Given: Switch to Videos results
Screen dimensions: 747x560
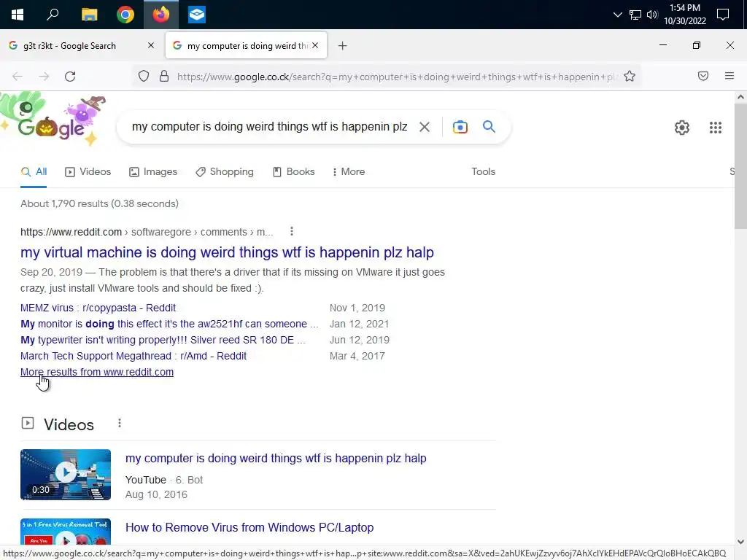Looking at the screenshot, I should [x=88, y=172].
